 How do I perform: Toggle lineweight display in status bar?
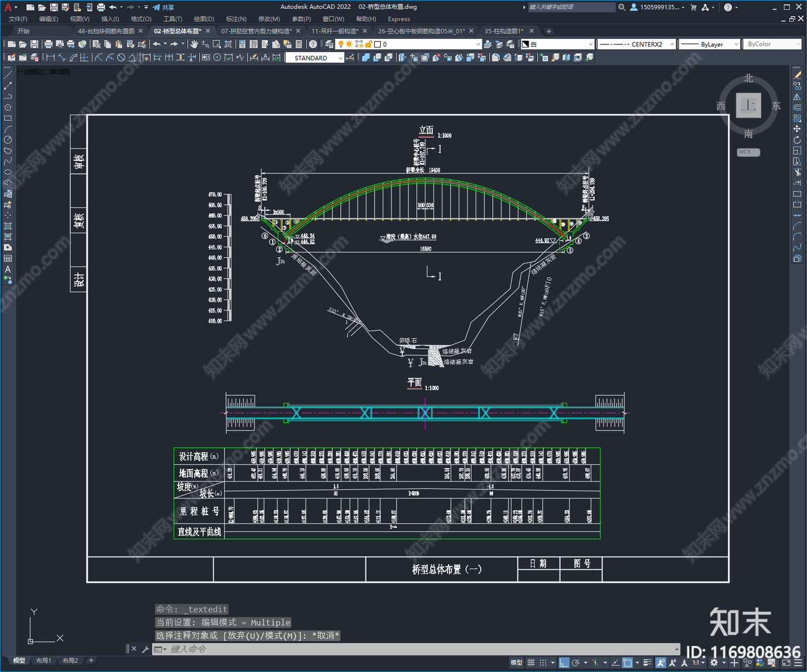pyautogui.click(x=648, y=662)
